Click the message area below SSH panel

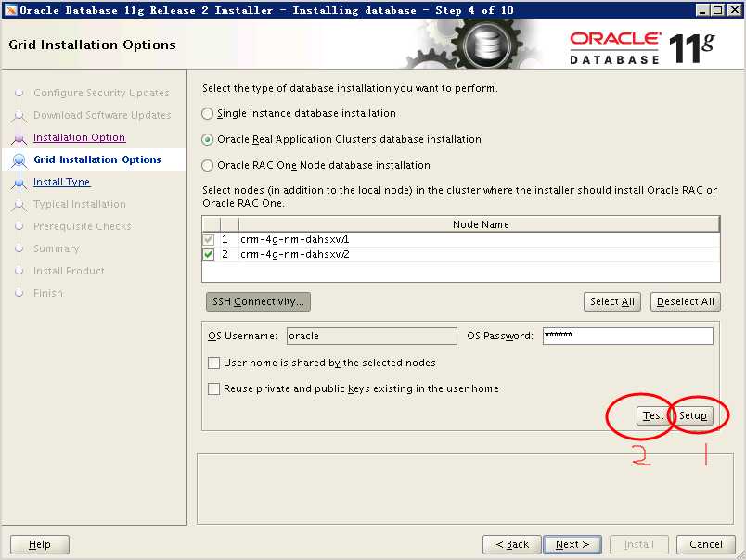[465, 489]
